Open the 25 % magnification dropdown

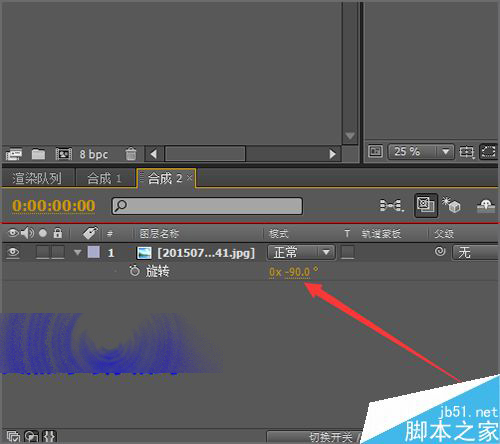(421, 152)
